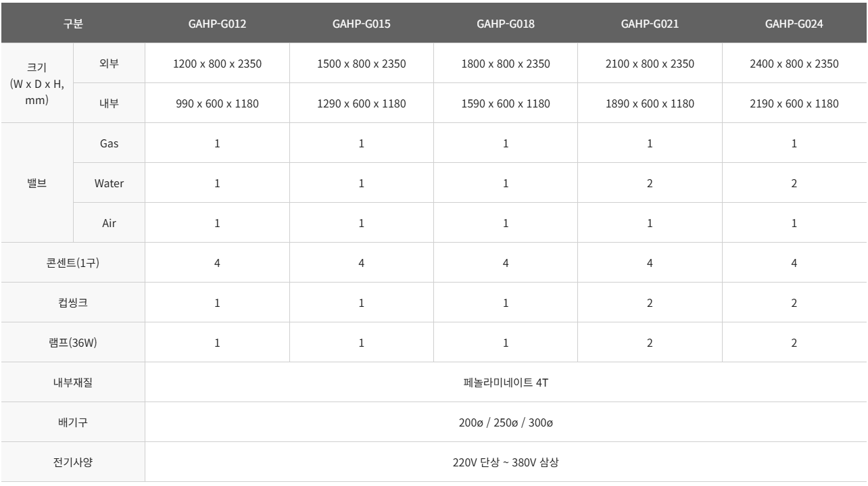Select the 밸브 category cell
The height and width of the screenshot is (486, 868).
(37, 183)
